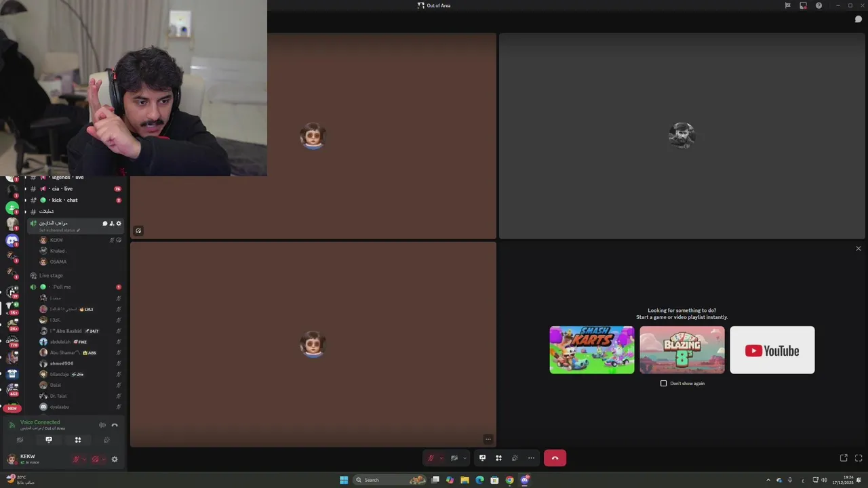Open File Explorer from taskbar
This screenshot has width=868, height=488.
point(465,480)
